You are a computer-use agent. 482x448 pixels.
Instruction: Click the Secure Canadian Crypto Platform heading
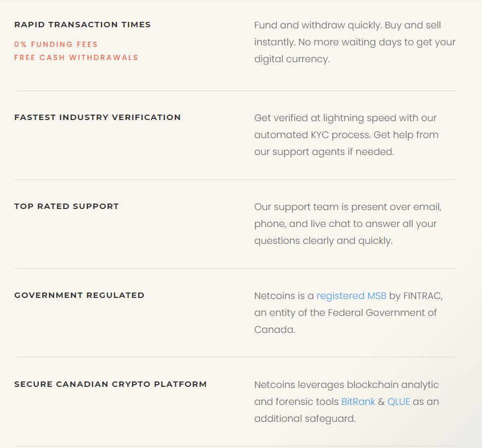pos(110,384)
